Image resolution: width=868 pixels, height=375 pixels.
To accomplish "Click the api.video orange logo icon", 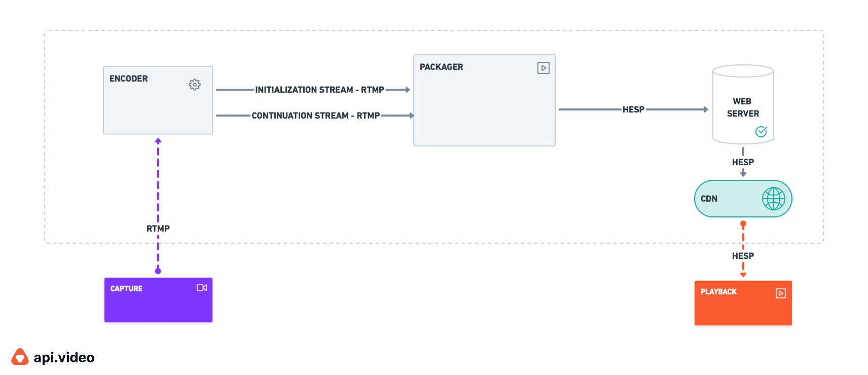I will [x=20, y=357].
